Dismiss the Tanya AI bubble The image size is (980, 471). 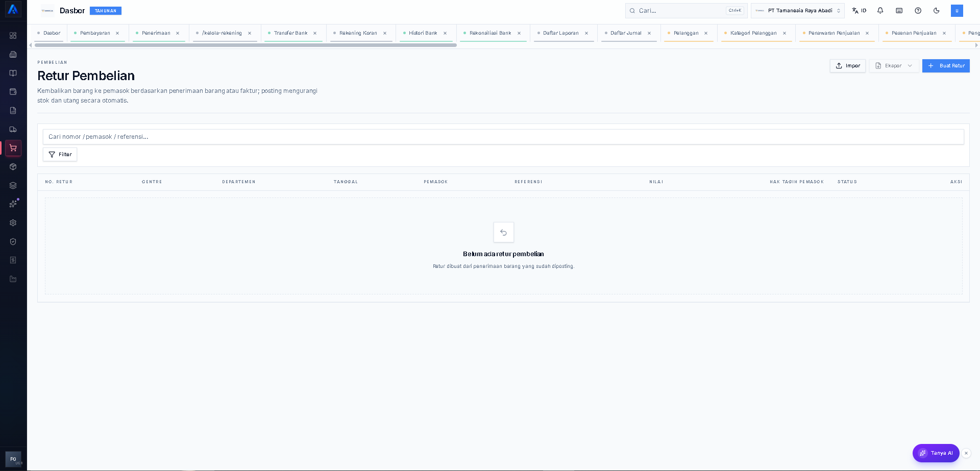click(966, 453)
